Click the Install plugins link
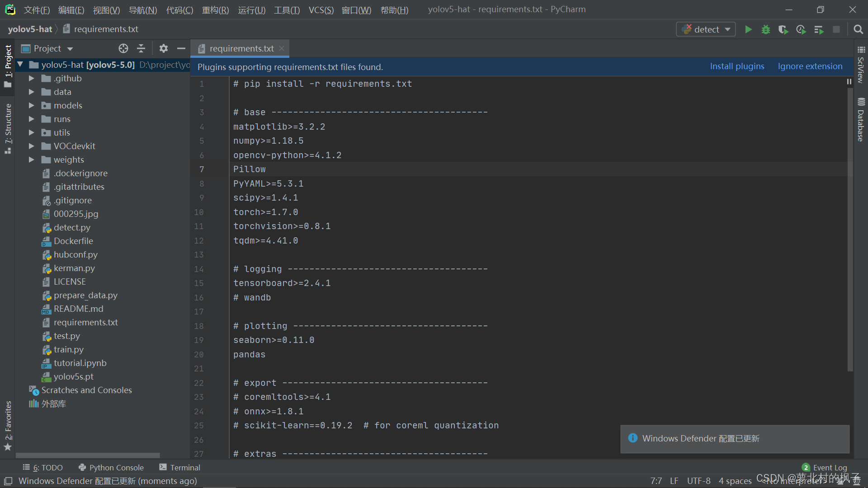868x488 pixels. coord(737,66)
